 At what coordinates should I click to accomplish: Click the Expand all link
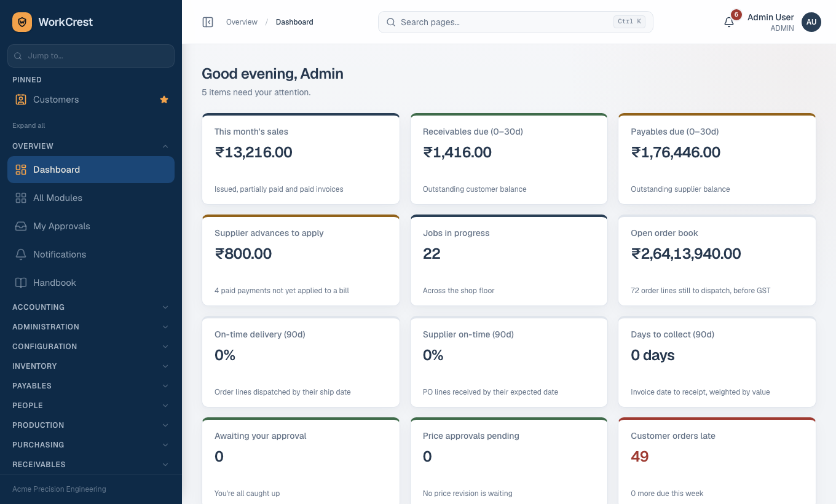point(29,125)
